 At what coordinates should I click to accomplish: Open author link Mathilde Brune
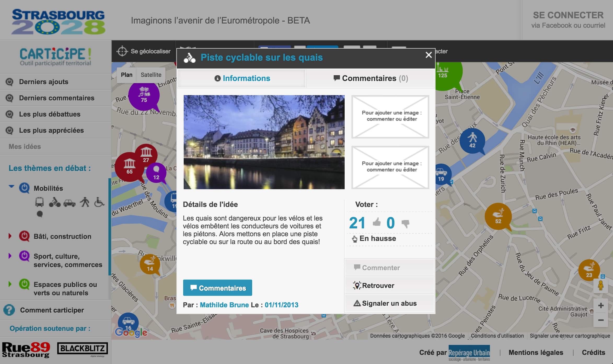(x=224, y=305)
